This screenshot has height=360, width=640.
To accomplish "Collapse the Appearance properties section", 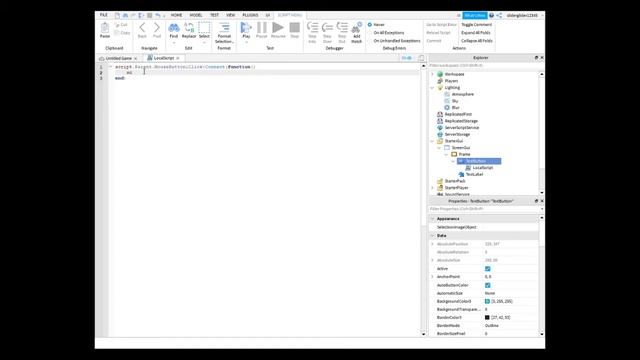I will pyautogui.click(x=432, y=219).
